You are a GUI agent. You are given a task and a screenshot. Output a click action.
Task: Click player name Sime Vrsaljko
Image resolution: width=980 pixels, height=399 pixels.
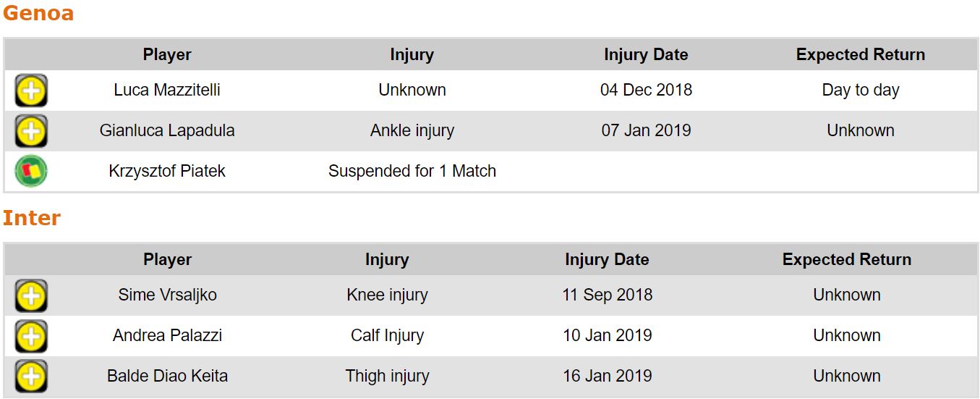tap(167, 295)
